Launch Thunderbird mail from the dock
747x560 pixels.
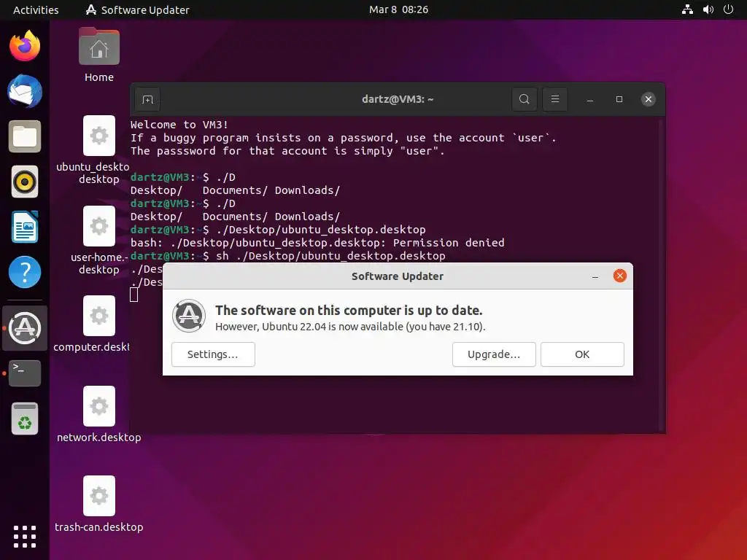[25, 91]
